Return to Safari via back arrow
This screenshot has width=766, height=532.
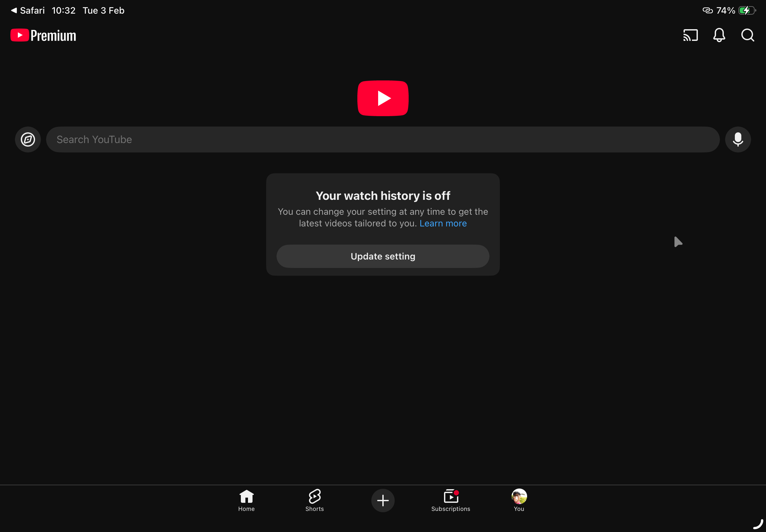(x=28, y=10)
